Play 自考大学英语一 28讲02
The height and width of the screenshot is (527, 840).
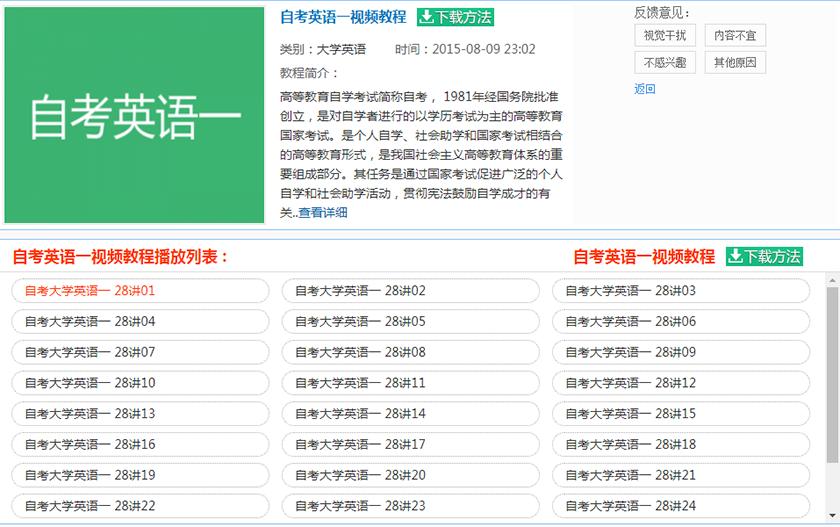point(411,291)
